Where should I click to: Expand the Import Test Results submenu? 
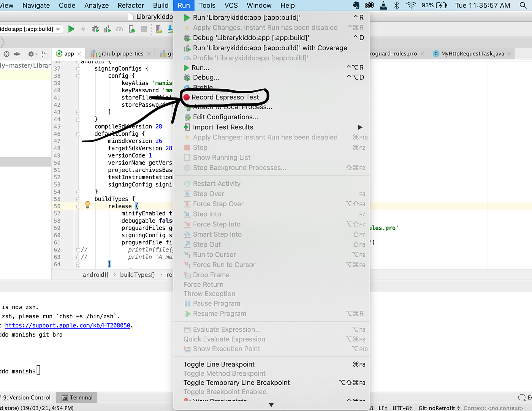coord(360,127)
